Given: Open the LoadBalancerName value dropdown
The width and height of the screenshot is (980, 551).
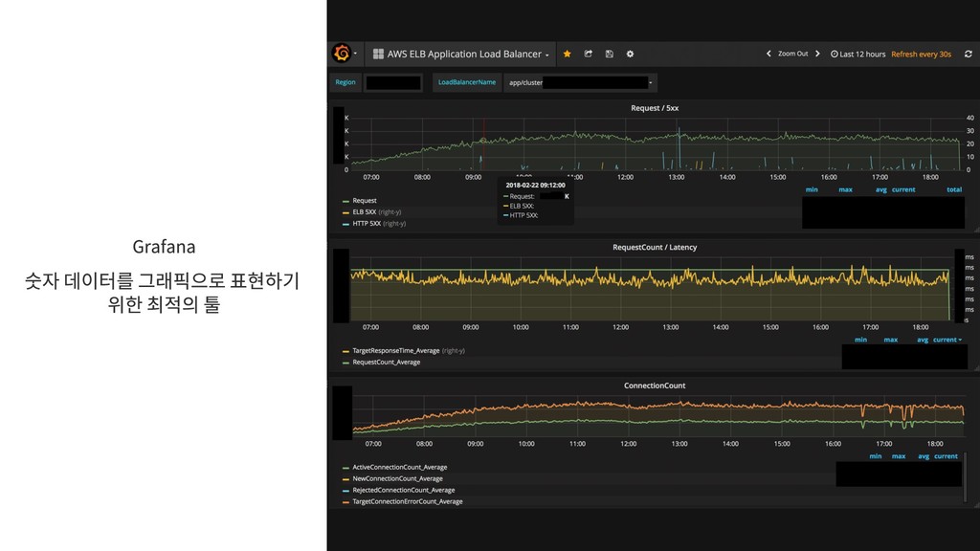Looking at the screenshot, I should point(580,82).
